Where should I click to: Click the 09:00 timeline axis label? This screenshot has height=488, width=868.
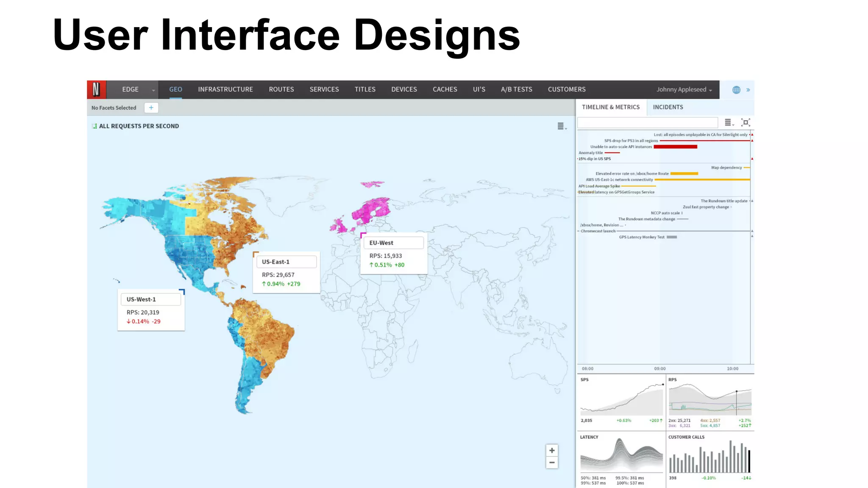(659, 369)
